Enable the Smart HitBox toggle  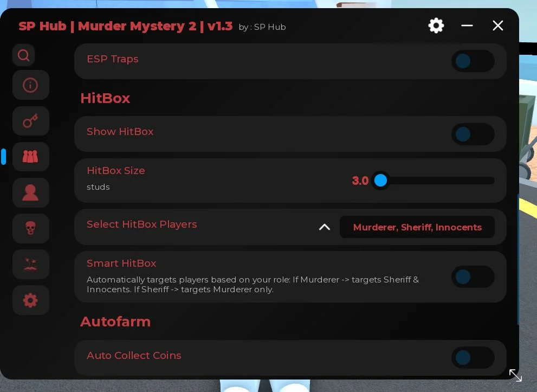point(473,277)
